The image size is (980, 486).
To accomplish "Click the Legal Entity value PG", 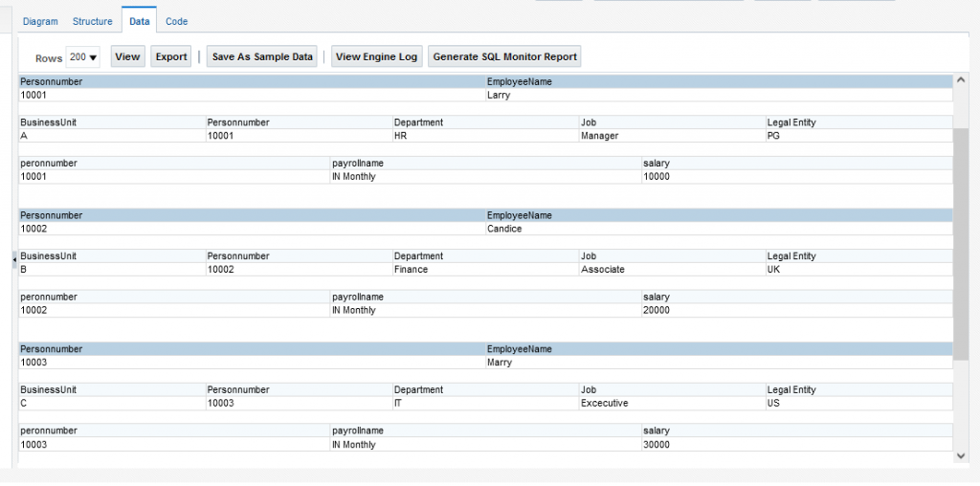I will point(774,136).
